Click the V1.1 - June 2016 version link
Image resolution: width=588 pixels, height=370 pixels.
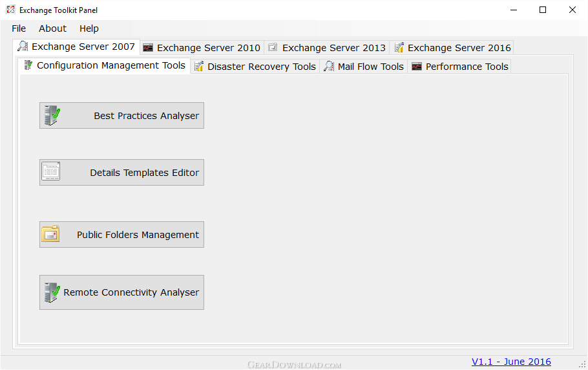pos(511,362)
